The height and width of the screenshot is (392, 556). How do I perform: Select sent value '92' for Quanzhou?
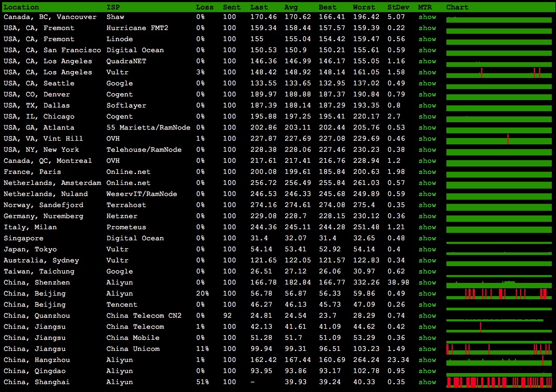(x=227, y=316)
